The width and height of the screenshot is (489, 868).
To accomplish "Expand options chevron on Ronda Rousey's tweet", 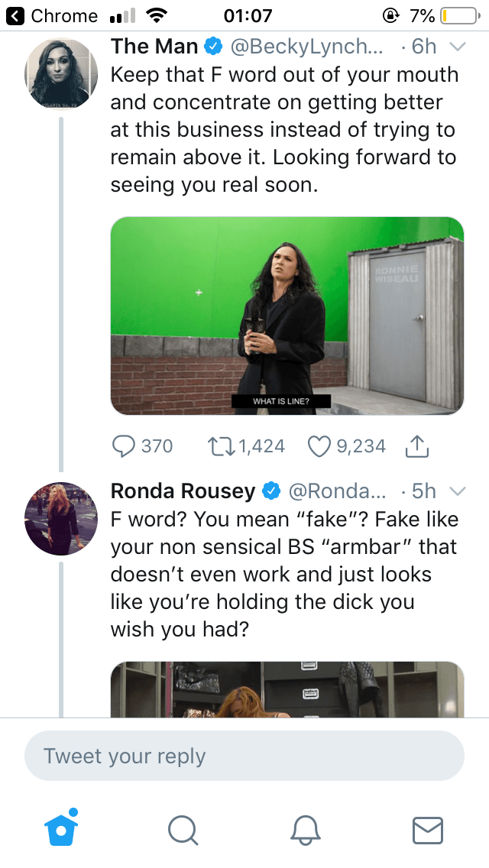I will [x=457, y=491].
